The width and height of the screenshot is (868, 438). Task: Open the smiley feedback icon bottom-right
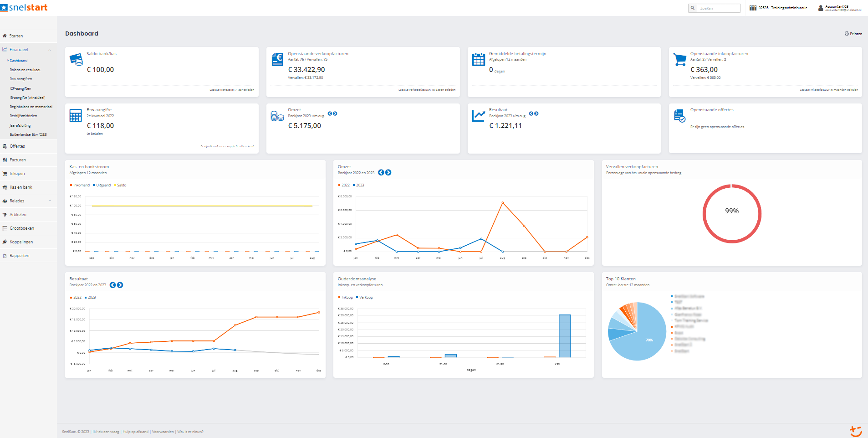click(x=856, y=431)
